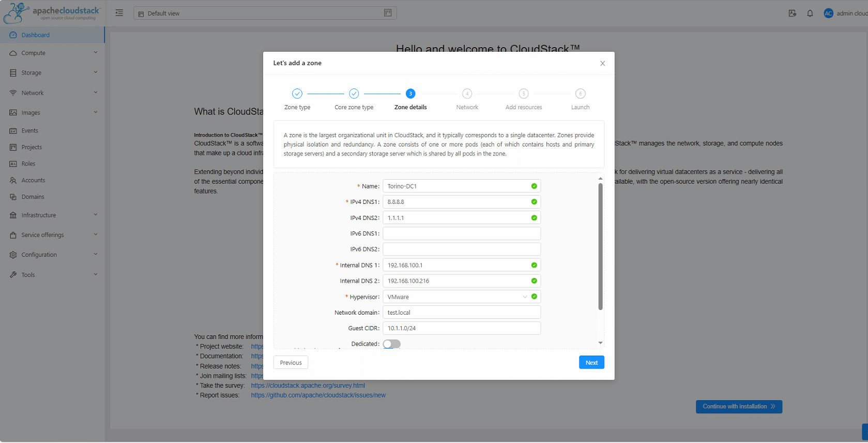Collapse the sidebar with the menu fold icon
The width and height of the screenshot is (868, 443).
tap(119, 13)
